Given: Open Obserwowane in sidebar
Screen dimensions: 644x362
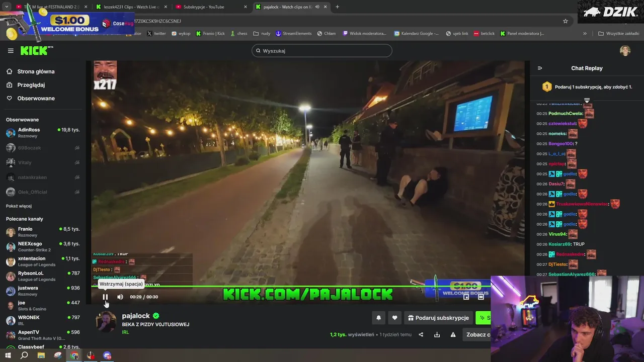Looking at the screenshot, I should point(36,98).
